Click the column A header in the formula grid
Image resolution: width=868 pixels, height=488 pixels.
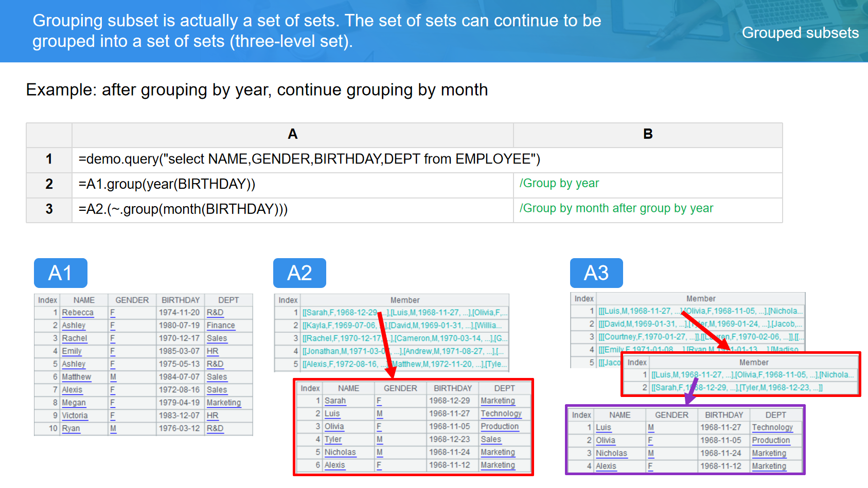(292, 135)
